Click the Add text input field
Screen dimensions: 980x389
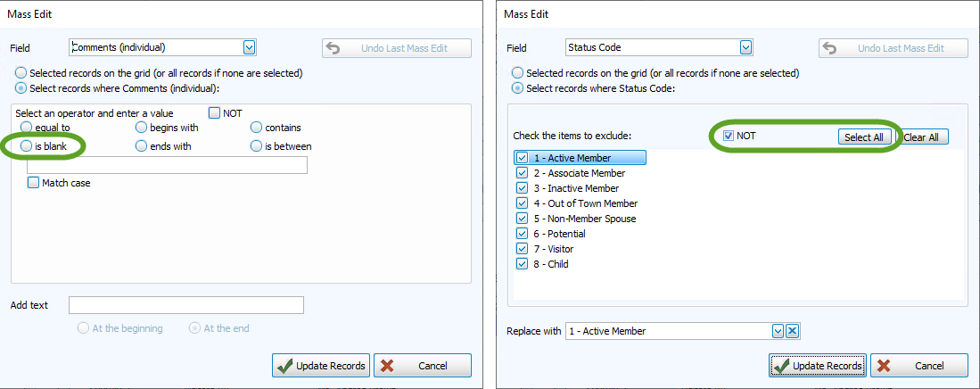point(185,305)
